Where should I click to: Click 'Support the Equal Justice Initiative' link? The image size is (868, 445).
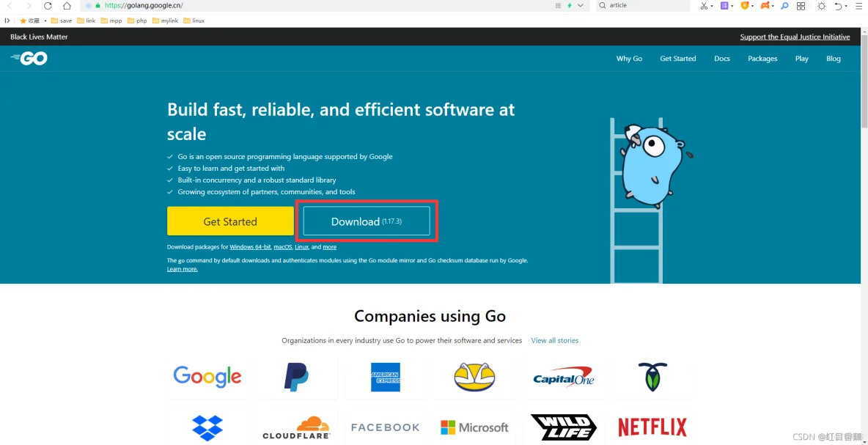click(x=795, y=37)
